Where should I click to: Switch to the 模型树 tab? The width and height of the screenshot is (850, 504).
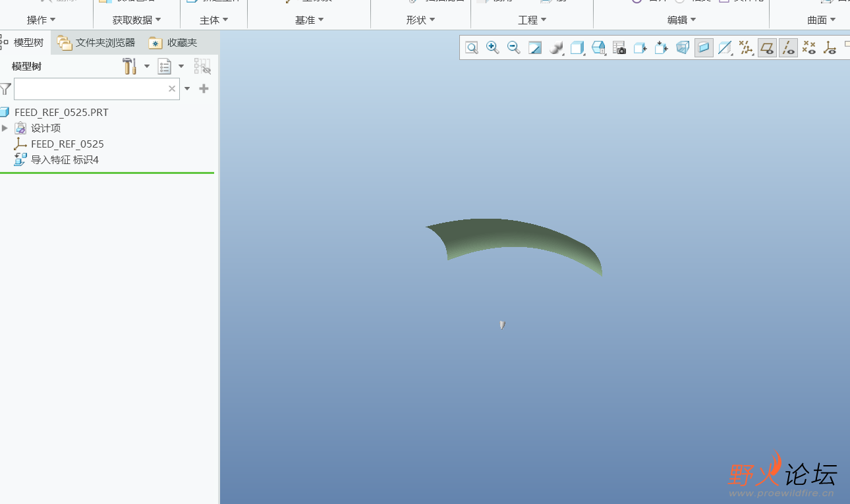point(24,43)
